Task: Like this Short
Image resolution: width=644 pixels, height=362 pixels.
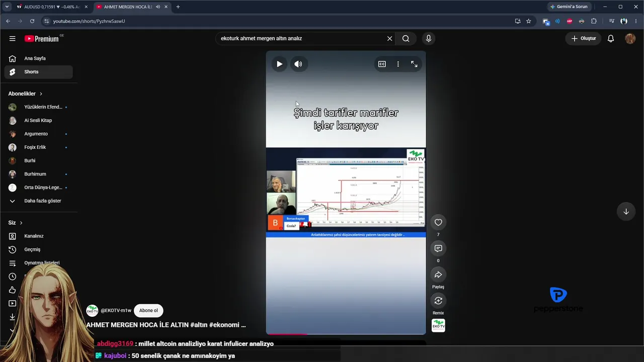Action: [438, 222]
